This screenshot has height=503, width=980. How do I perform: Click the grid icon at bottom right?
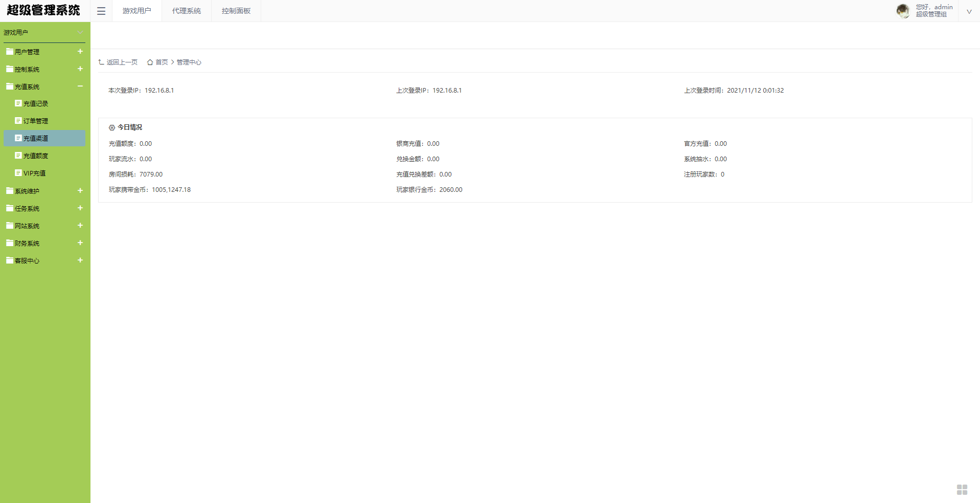pos(962,490)
